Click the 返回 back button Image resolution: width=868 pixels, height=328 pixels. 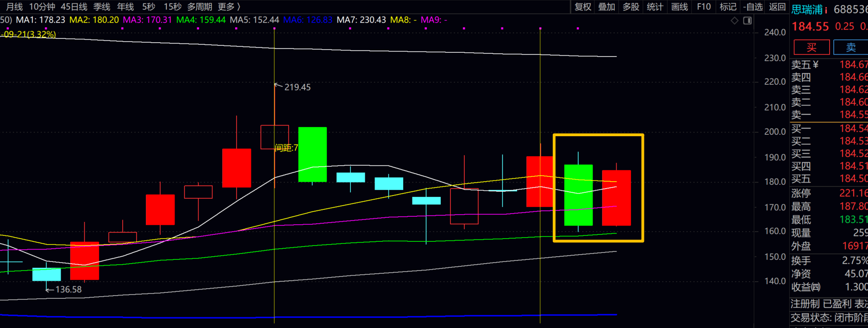point(777,7)
